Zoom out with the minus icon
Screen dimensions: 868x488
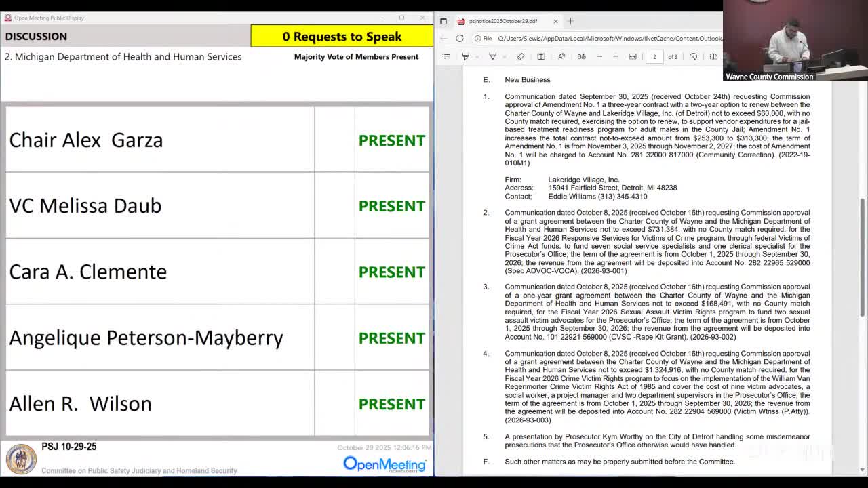(598, 56)
